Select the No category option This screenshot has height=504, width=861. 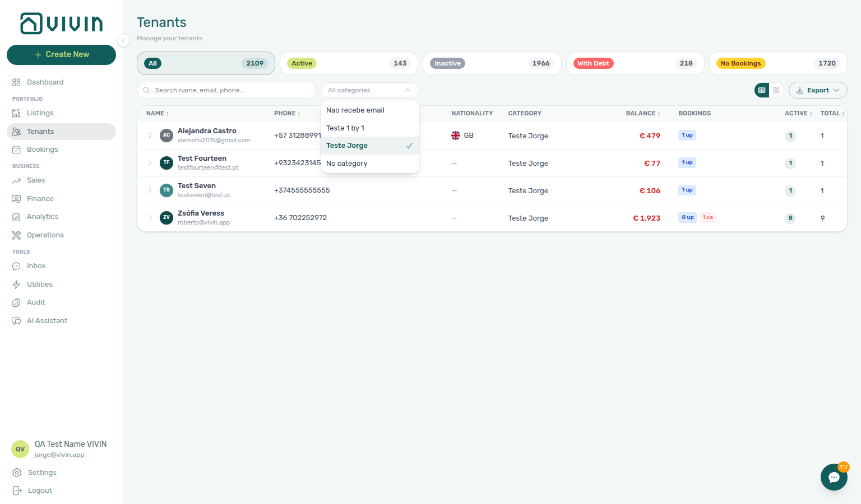point(370,164)
